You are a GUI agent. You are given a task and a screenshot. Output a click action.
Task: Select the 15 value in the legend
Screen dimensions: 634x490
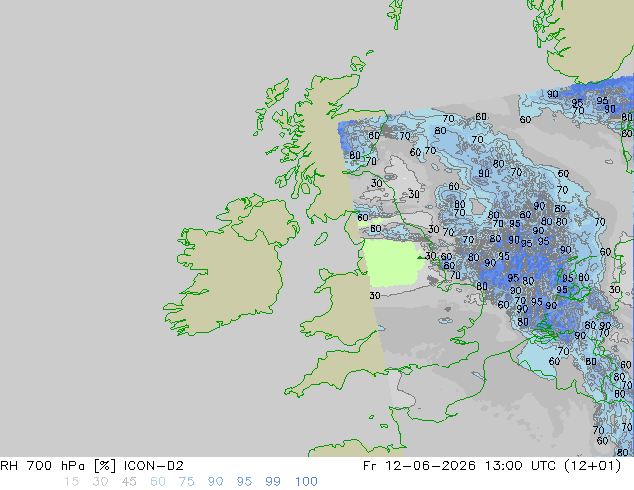(71, 482)
